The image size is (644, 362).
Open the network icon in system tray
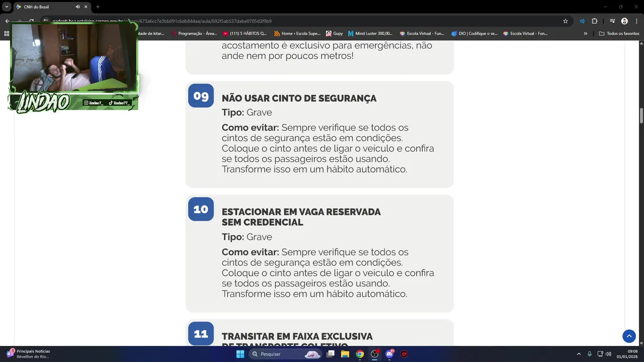pos(600,354)
